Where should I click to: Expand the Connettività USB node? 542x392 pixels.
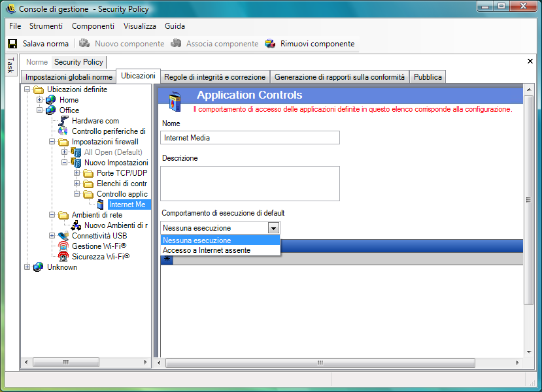pyautogui.click(x=52, y=236)
